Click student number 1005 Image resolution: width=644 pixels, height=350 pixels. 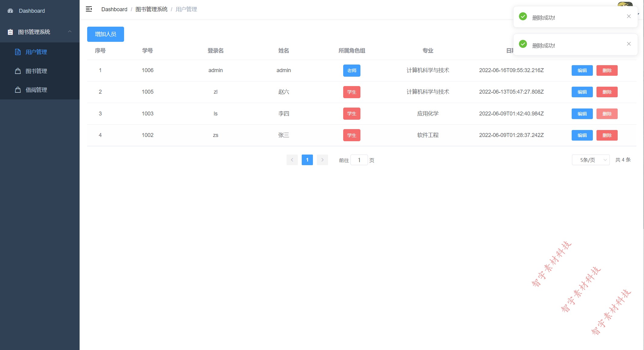tap(148, 92)
